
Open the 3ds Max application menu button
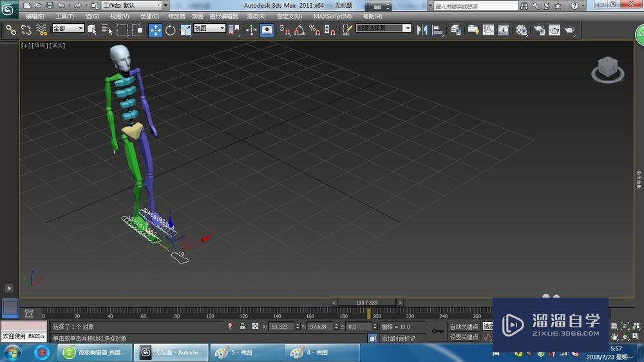(x=8, y=9)
